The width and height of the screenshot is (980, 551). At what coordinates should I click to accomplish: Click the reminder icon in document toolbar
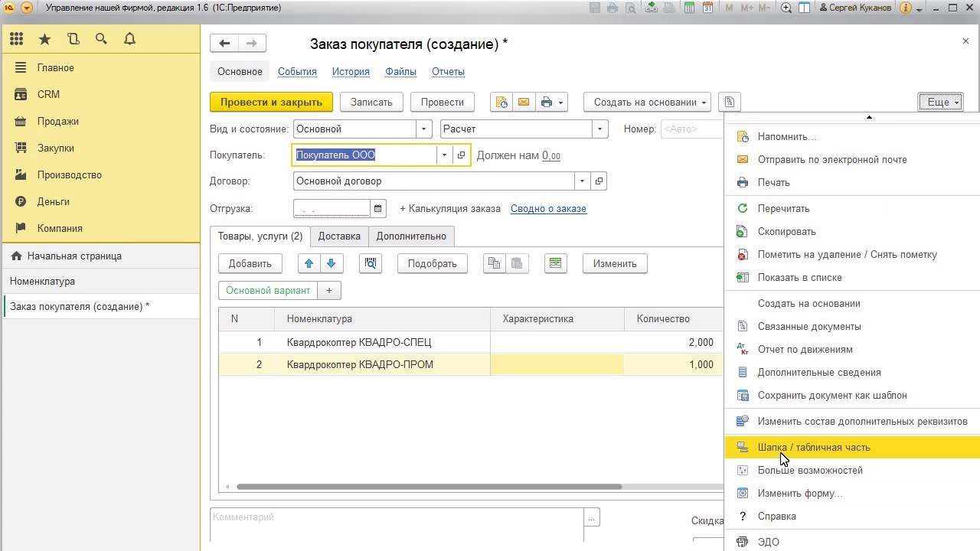[501, 102]
